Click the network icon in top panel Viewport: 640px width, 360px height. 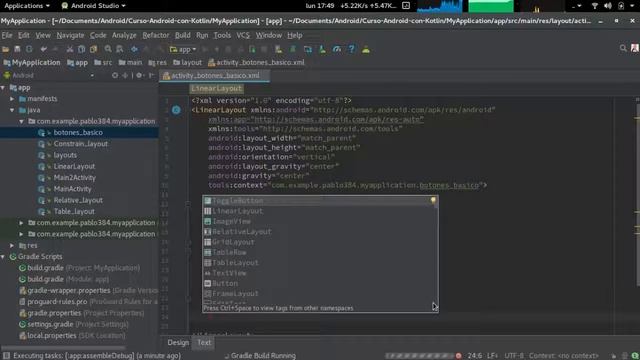pos(595,6)
